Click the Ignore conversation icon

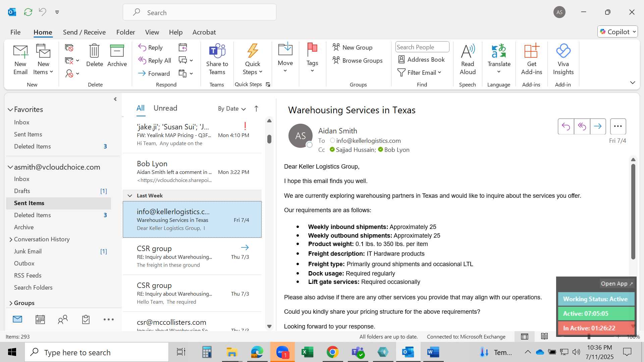point(69,48)
